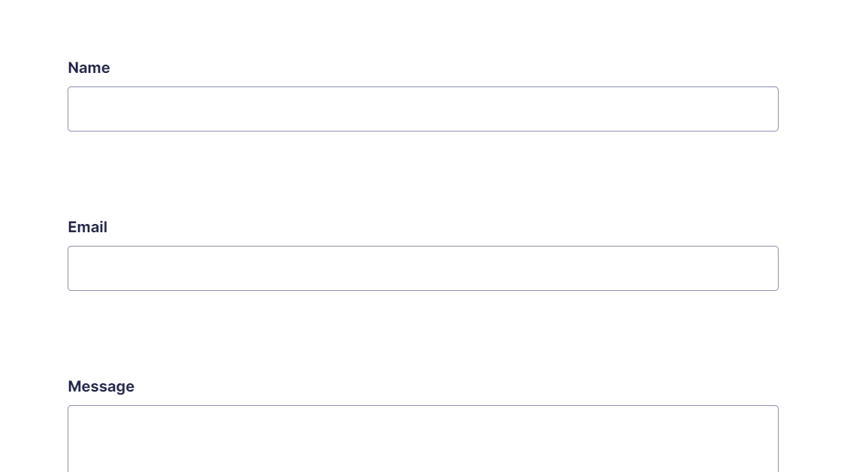This screenshot has width=868, height=472.
Task: Click the empty box under Name
Action: tap(423, 109)
